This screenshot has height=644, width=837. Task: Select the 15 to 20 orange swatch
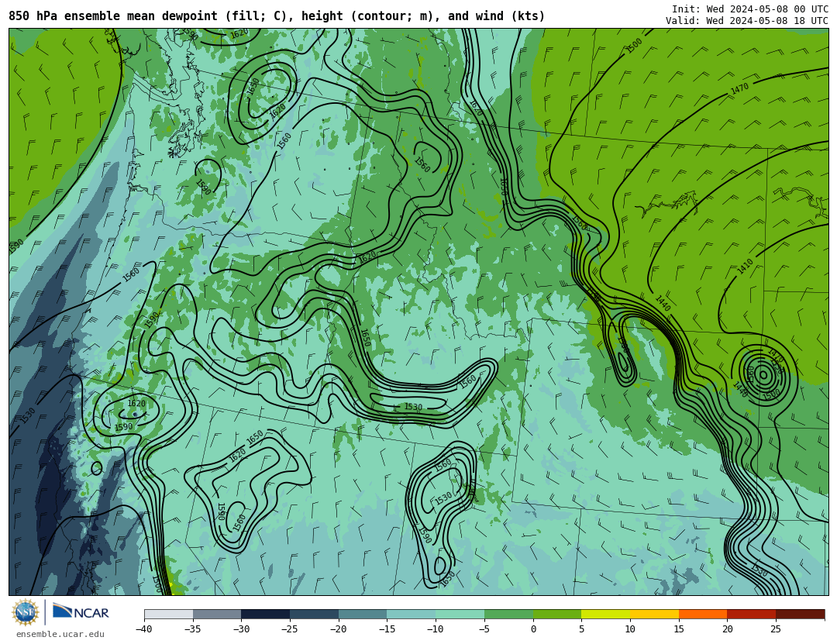[703, 614]
